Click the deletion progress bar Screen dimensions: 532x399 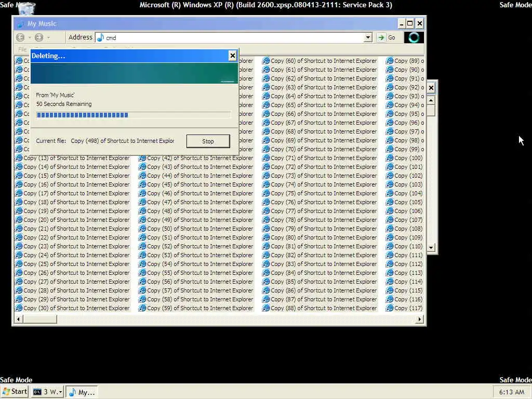click(134, 115)
